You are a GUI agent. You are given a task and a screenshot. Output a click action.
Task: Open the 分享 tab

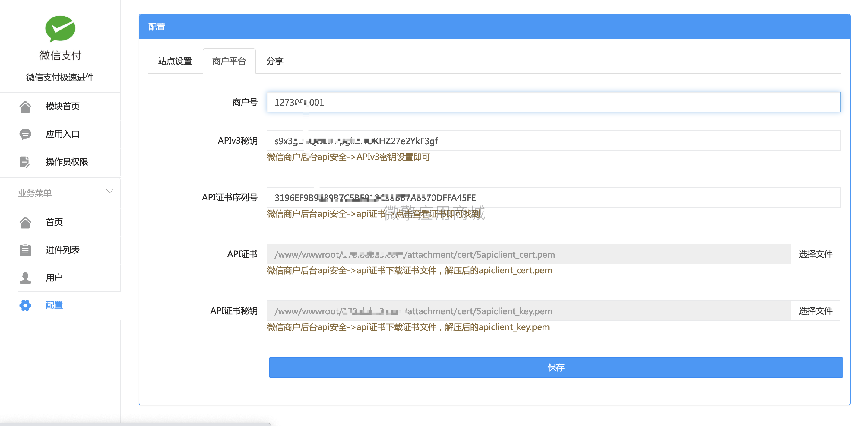pos(275,61)
